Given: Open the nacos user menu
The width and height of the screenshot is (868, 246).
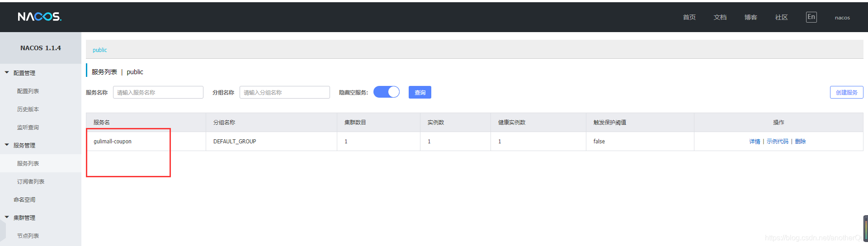Looking at the screenshot, I should [x=842, y=18].
